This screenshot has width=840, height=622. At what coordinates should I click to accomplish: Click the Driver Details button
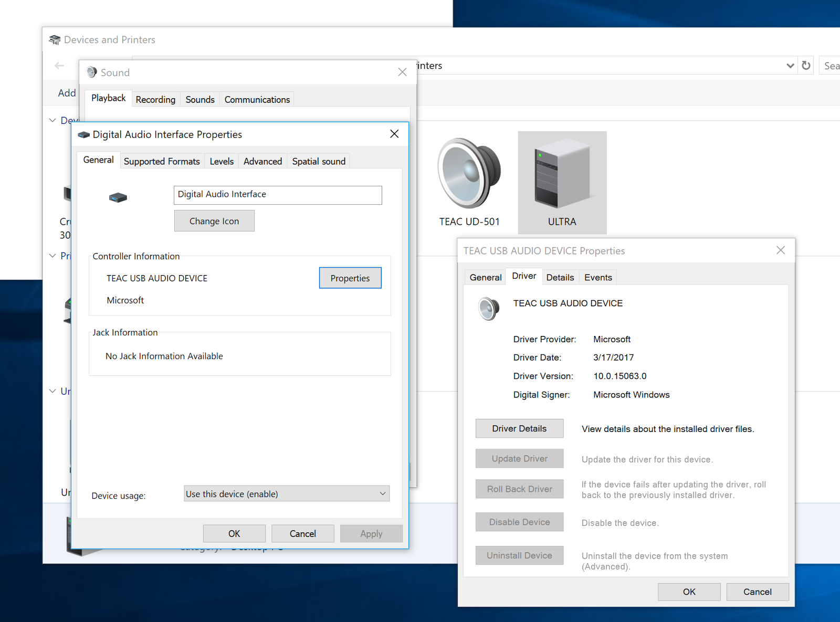pos(519,428)
